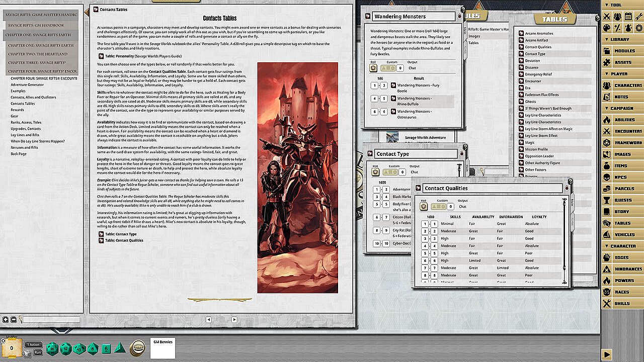Image resolution: width=644 pixels, height=362 pixels.
Task: Toggle the lock on the Contact Type window
Action: click(x=462, y=153)
